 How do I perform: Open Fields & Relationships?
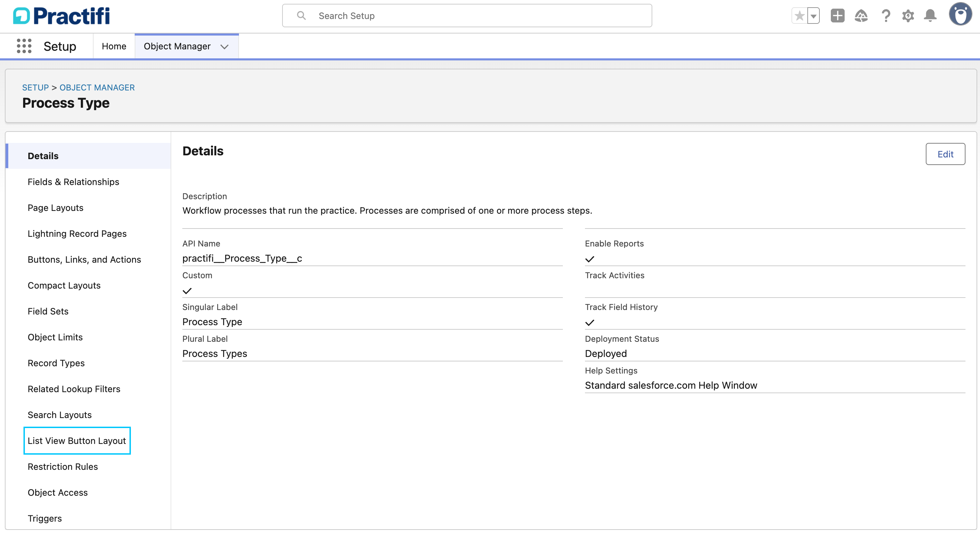[x=74, y=182]
